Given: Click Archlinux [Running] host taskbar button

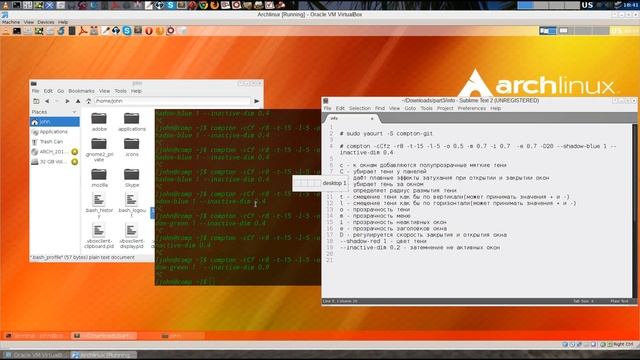Looking at the screenshot, I should pyautogui.click(x=104, y=355).
